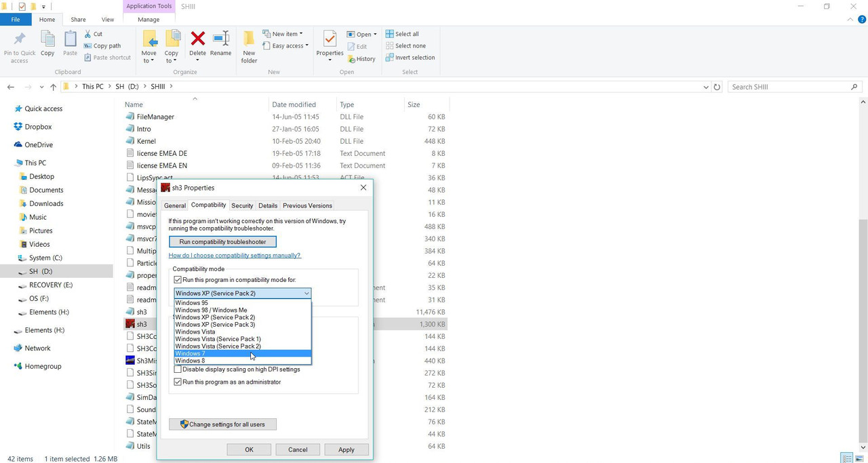
Task: Switch to large thumbnails view icon
Action: [x=860, y=458]
